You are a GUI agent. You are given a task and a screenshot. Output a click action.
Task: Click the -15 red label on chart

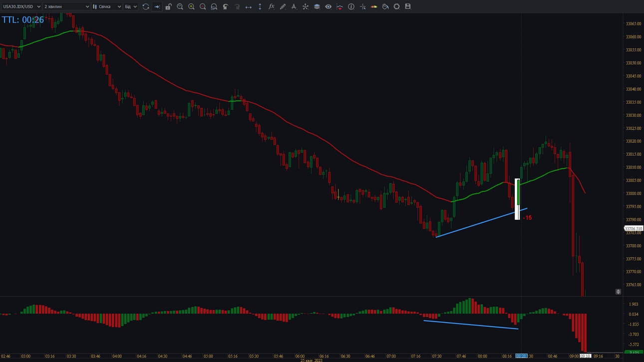[527, 218]
